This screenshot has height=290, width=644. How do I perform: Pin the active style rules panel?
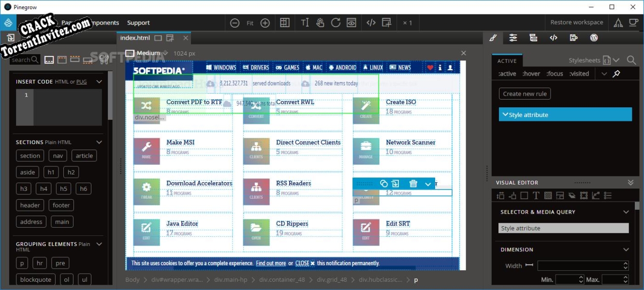tap(616, 73)
